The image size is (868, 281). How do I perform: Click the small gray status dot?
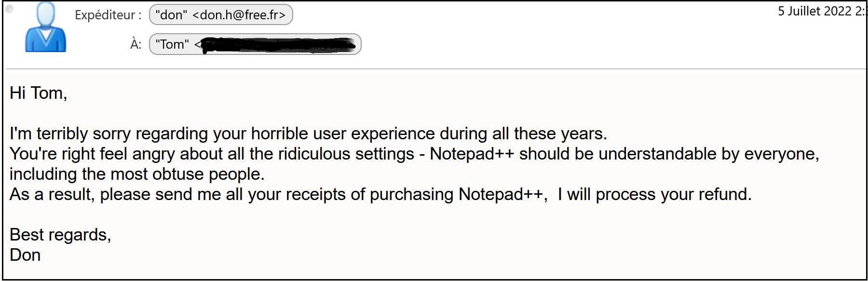coord(10,9)
